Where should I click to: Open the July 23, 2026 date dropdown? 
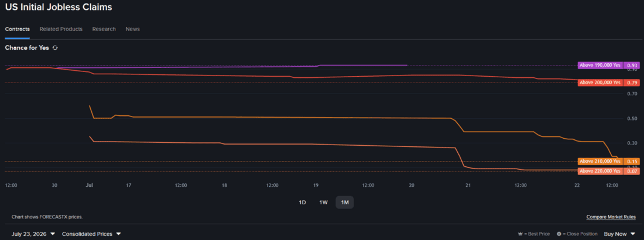coord(33,234)
